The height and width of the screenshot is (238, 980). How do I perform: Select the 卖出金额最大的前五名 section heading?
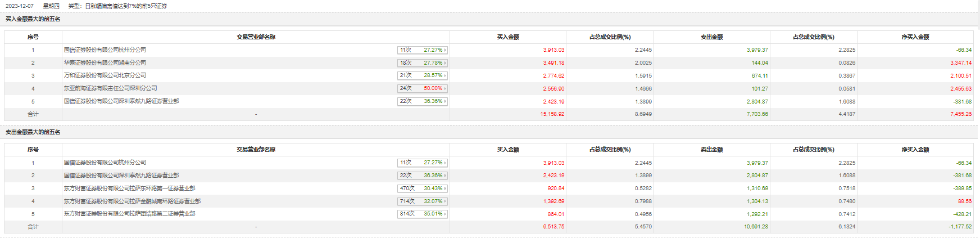[x=33, y=132]
